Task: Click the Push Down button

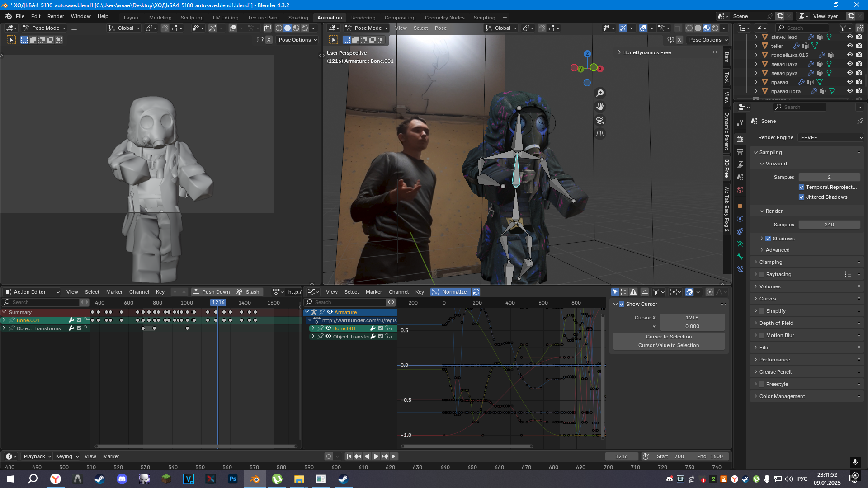Action: pos(212,292)
